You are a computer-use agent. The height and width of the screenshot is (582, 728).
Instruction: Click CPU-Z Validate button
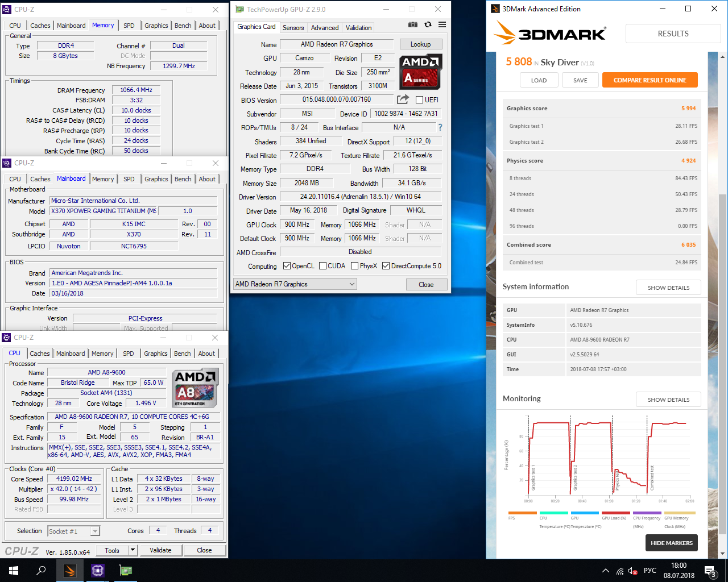click(x=160, y=550)
